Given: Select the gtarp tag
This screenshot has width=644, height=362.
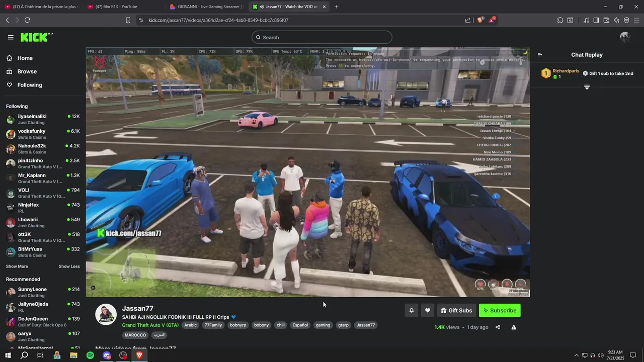Looking at the screenshot, I should [x=343, y=325].
